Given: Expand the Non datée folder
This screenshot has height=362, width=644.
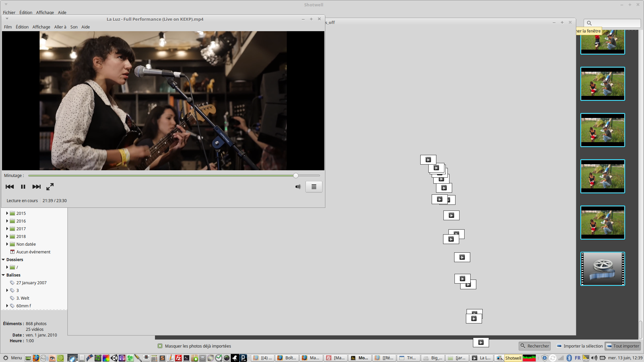Looking at the screenshot, I should [x=7, y=244].
